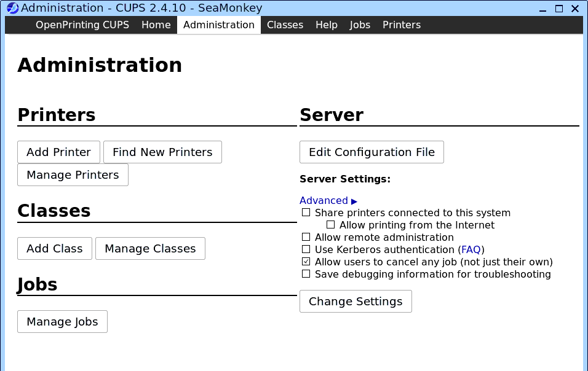This screenshot has width=588, height=371.
Task: Open Manage Classes
Action: coord(150,249)
